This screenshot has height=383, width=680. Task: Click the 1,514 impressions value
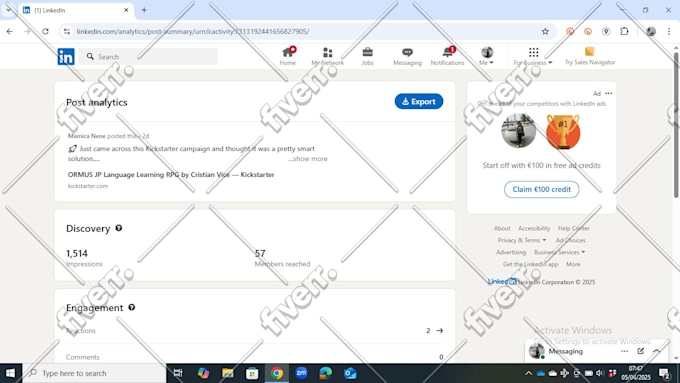click(x=77, y=253)
